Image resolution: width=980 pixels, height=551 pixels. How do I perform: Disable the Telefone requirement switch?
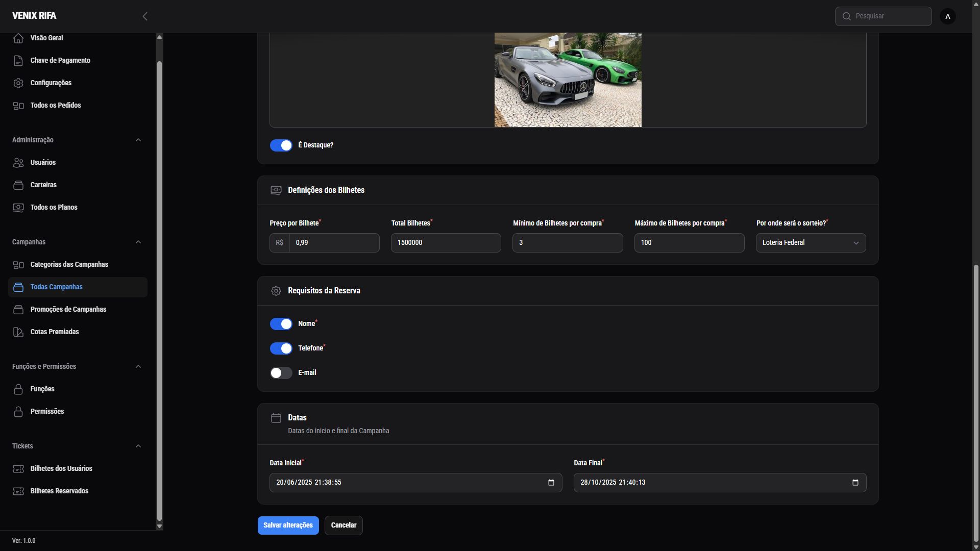click(x=281, y=348)
